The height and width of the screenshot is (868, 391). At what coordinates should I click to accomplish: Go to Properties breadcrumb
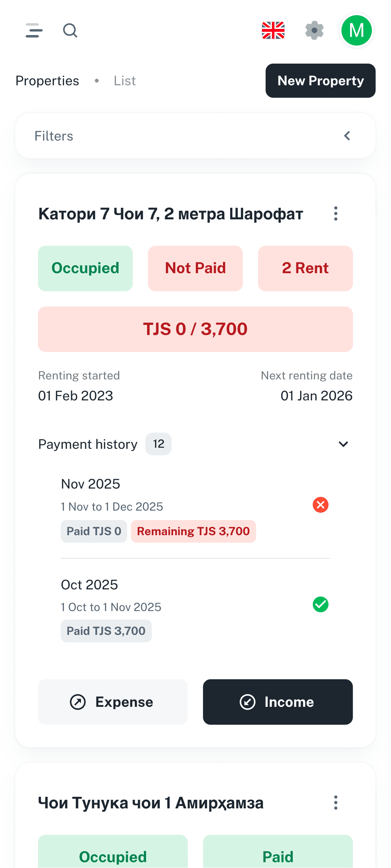pyautogui.click(x=47, y=81)
